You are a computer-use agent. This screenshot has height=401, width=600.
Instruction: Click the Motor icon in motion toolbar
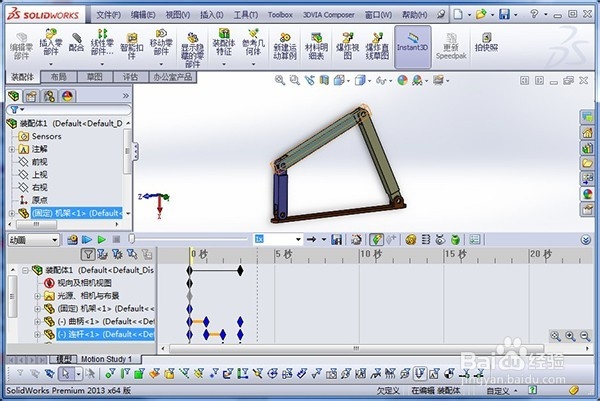(411, 240)
